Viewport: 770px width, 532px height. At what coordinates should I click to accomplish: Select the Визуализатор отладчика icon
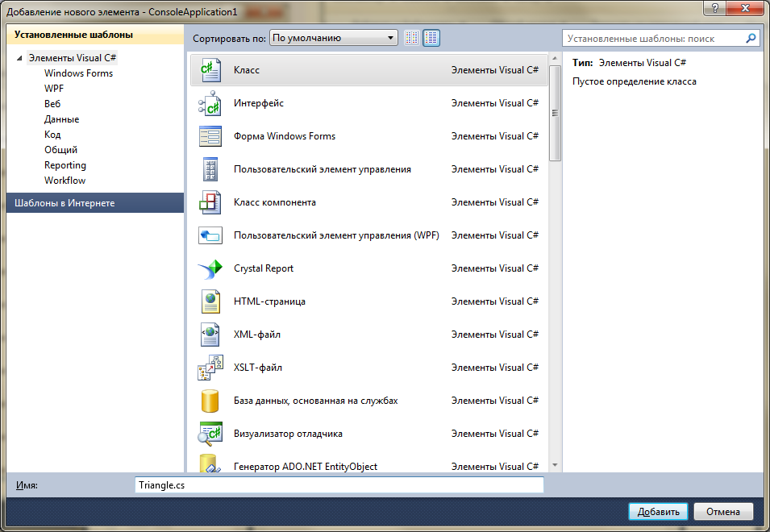[210, 434]
